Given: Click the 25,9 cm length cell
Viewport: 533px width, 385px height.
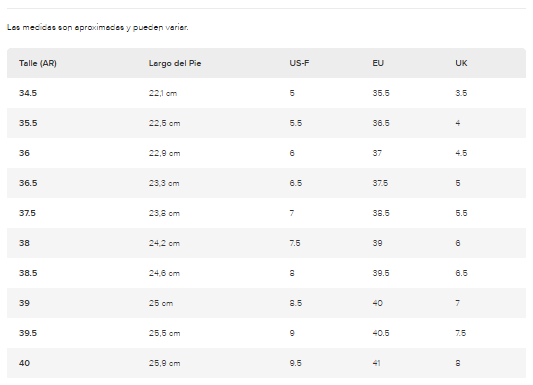Looking at the screenshot, I should click(164, 363).
